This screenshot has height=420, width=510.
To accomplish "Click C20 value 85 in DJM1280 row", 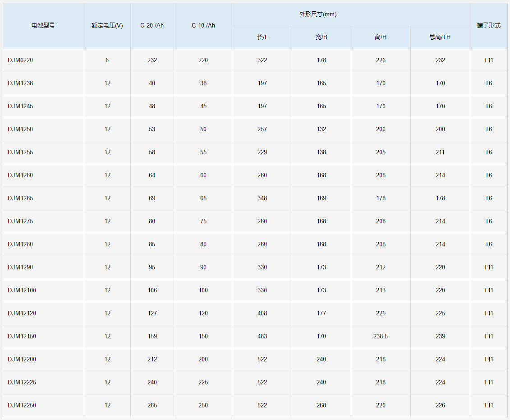I will 152,245.
